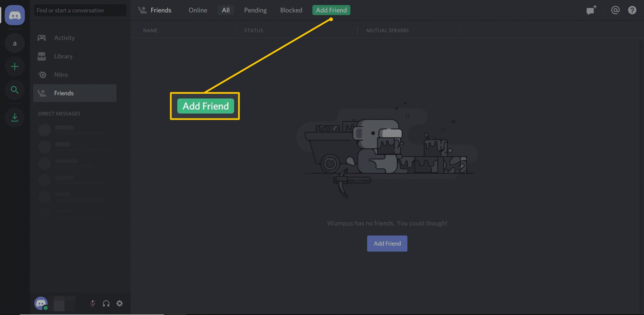Click the DIRECT MESSAGES heading
This screenshot has width=644, height=315.
pyautogui.click(x=59, y=114)
